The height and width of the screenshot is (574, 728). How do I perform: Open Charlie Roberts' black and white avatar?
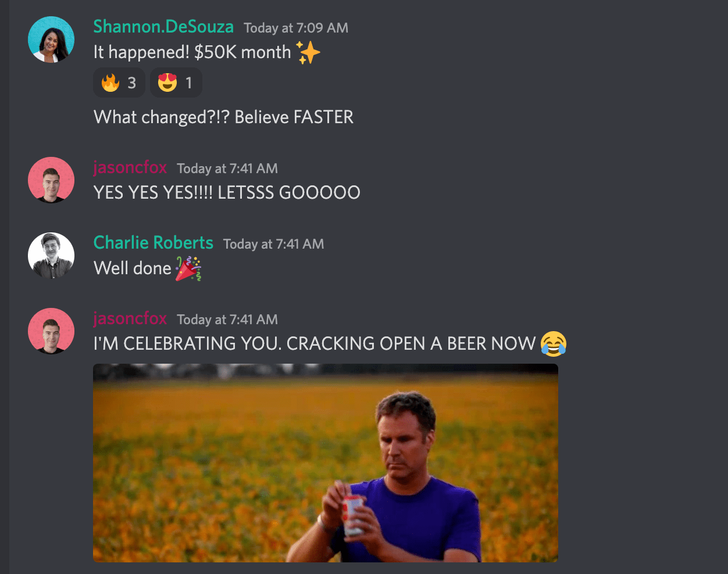51,256
